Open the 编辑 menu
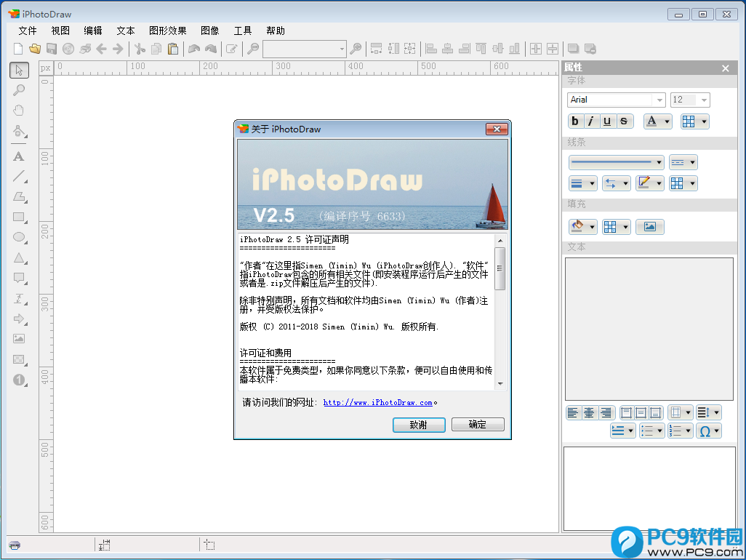The width and height of the screenshot is (746, 560). tap(93, 31)
